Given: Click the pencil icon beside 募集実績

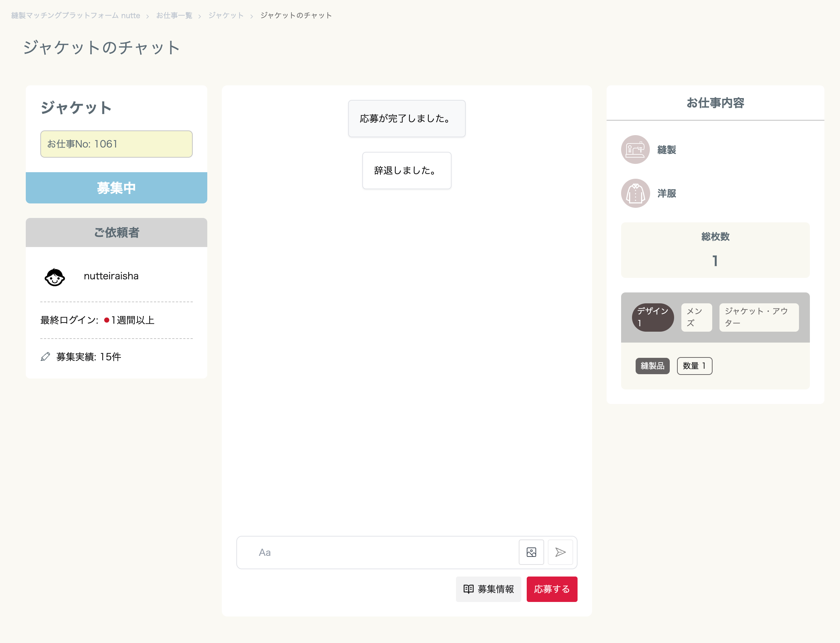Looking at the screenshot, I should [x=45, y=357].
